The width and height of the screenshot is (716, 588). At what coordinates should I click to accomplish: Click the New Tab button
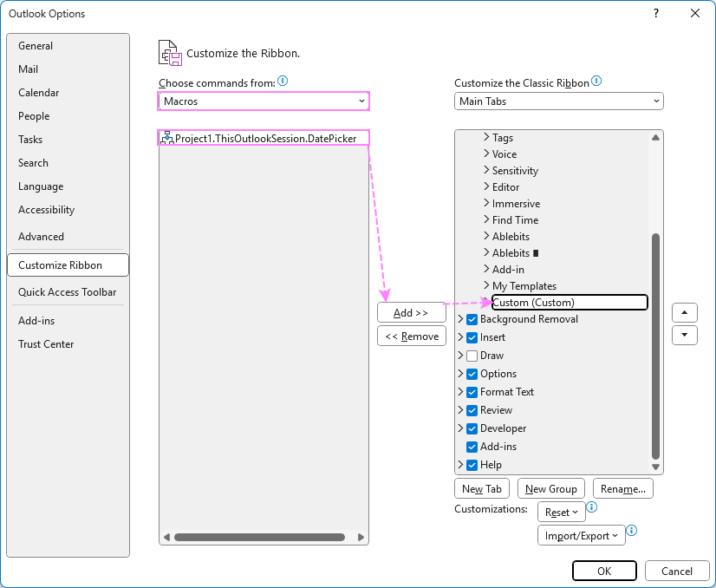pyautogui.click(x=482, y=489)
